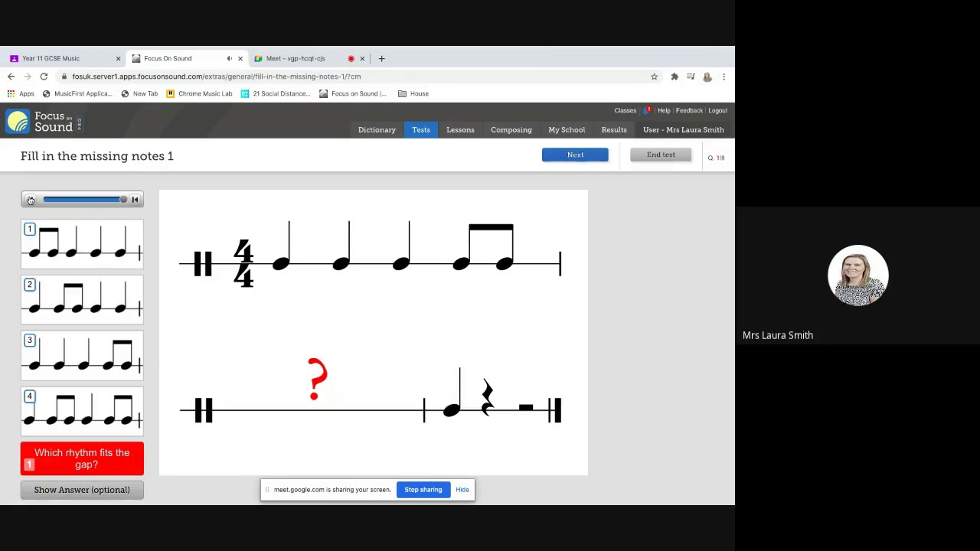
Task: Reload the page
Action: tap(44, 77)
